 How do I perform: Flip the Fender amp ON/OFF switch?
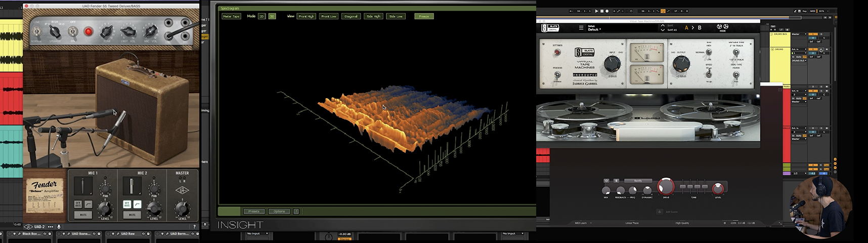(73, 32)
